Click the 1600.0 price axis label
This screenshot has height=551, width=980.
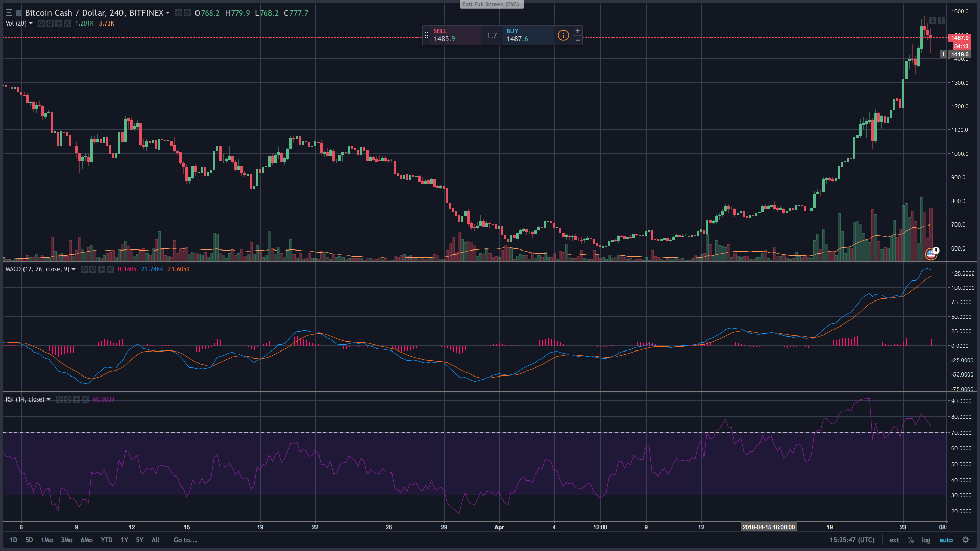tap(960, 11)
